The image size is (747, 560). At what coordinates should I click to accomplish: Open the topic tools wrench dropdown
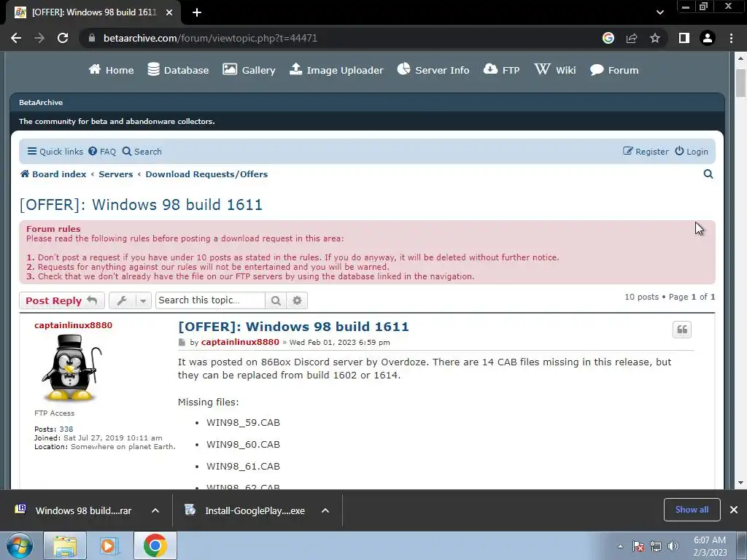coord(130,300)
